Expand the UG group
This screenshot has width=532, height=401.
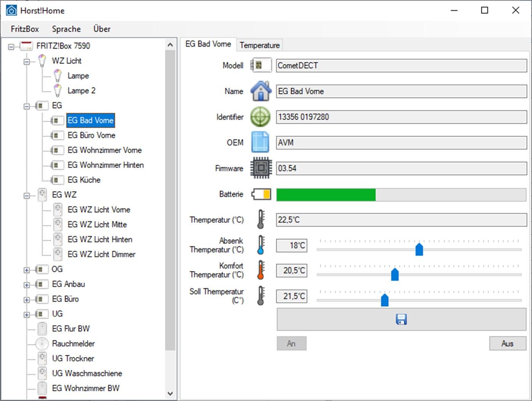click(27, 314)
